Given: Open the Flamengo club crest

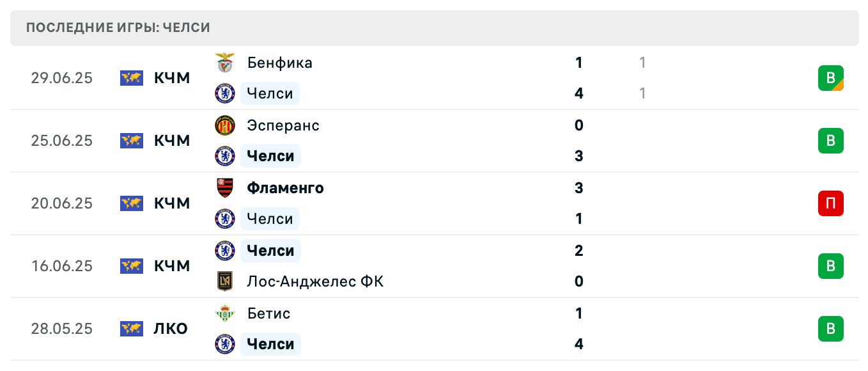Looking at the screenshot, I should pos(225,188).
